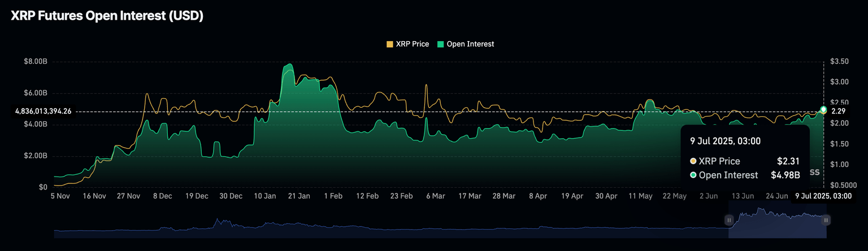Click the $0 left axis label

pos(43,187)
